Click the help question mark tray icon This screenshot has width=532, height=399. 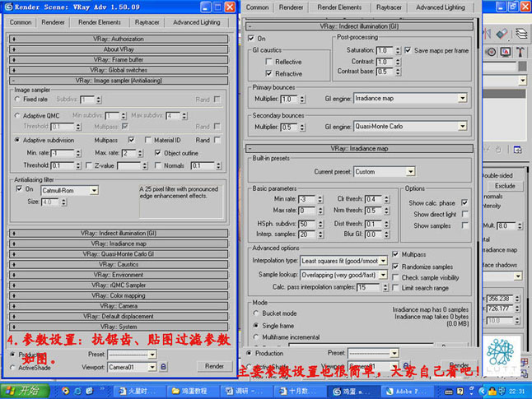460,392
